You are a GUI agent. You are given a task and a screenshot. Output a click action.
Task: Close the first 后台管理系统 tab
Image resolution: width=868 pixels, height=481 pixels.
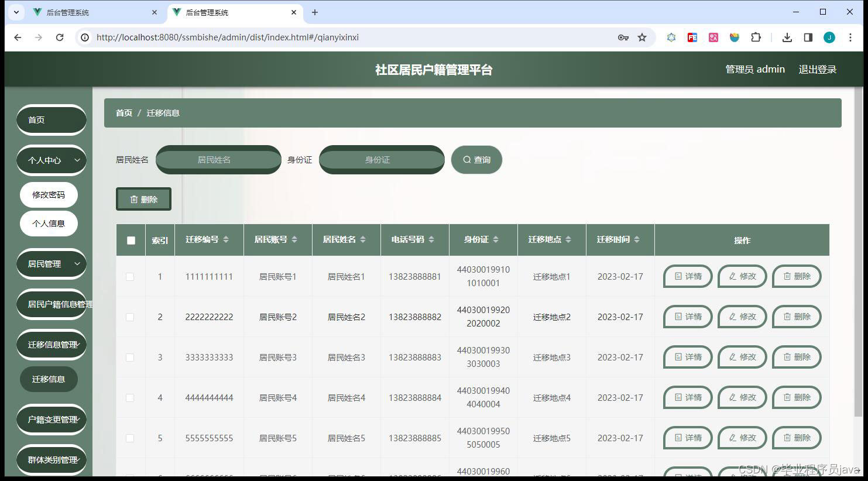pos(155,12)
